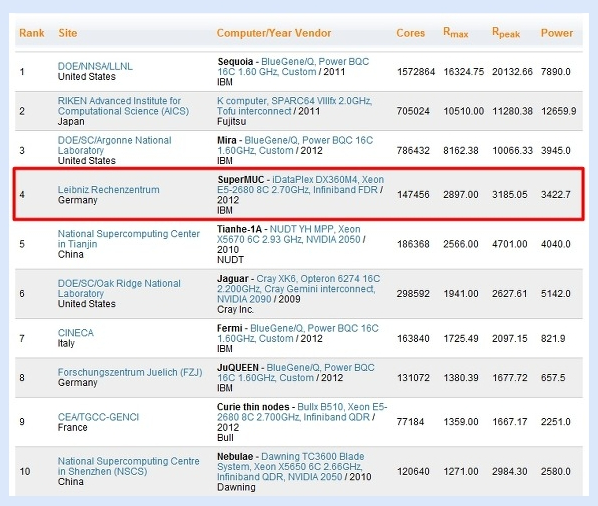598x506 pixels.
Task: Click the Site column header
Action: pyautogui.click(x=68, y=33)
